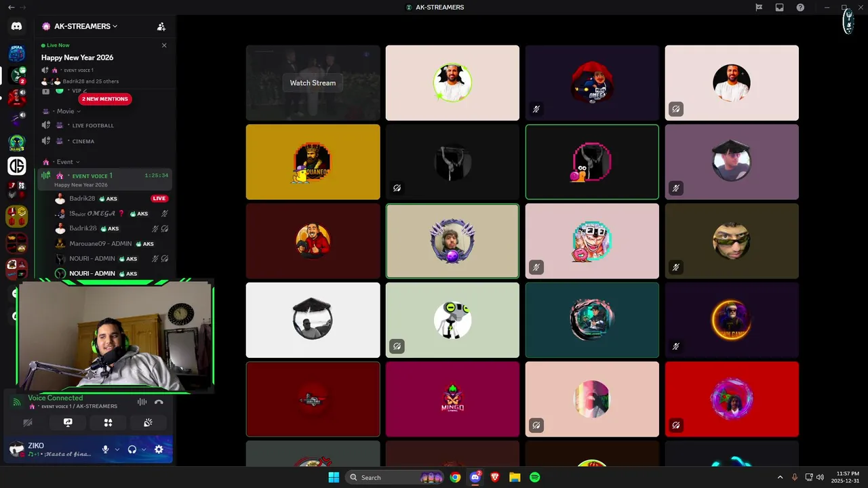Open Brave browser from the taskbar
The width and height of the screenshot is (868, 488).
(x=494, y=477)
